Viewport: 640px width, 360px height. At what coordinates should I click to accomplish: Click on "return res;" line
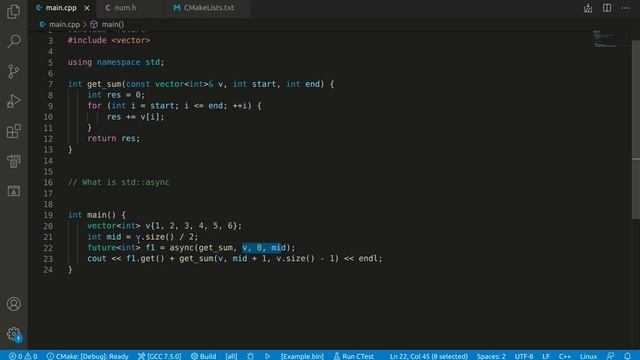(113, 139)
